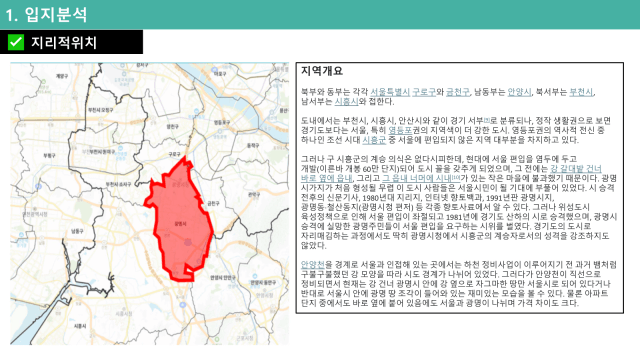Click the green checkmark icon beside 지리적위치
This screenshot has height=360, width=640.
point(16,42)
